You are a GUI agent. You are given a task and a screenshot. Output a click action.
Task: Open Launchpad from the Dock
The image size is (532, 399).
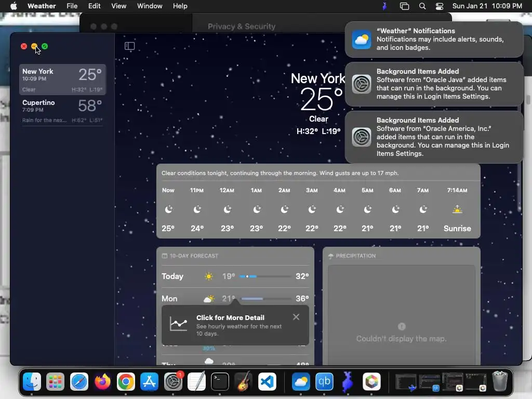coord(55,381)
